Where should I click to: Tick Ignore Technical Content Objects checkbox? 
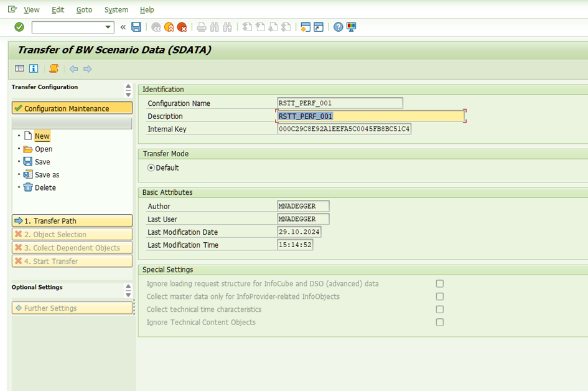pyautogui.click(x=440, y=323)
